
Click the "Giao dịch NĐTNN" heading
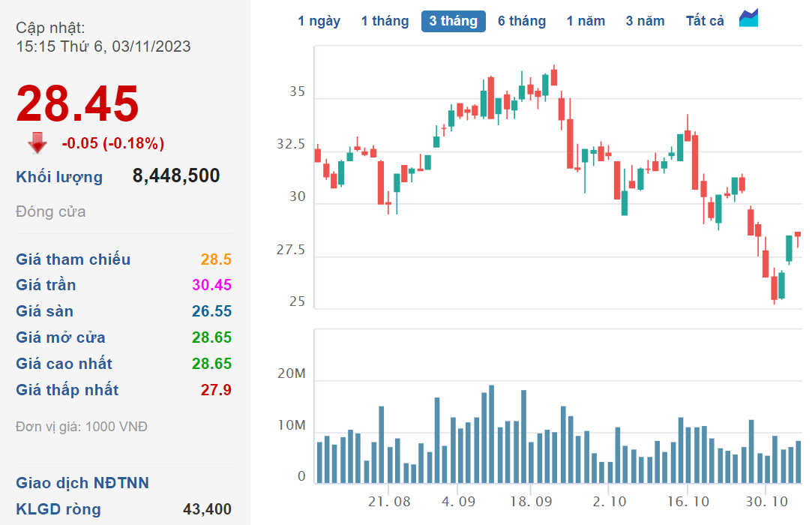coord(82,483)
